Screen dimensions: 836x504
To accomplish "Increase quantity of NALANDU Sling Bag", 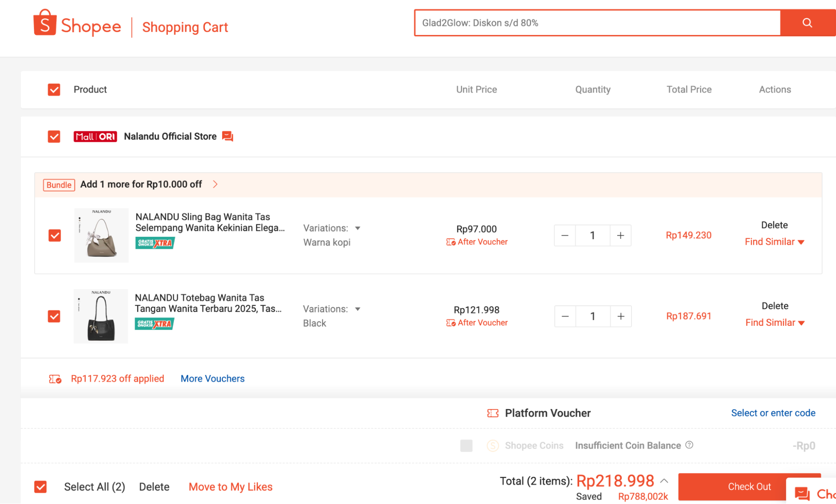I will (620, 235).
